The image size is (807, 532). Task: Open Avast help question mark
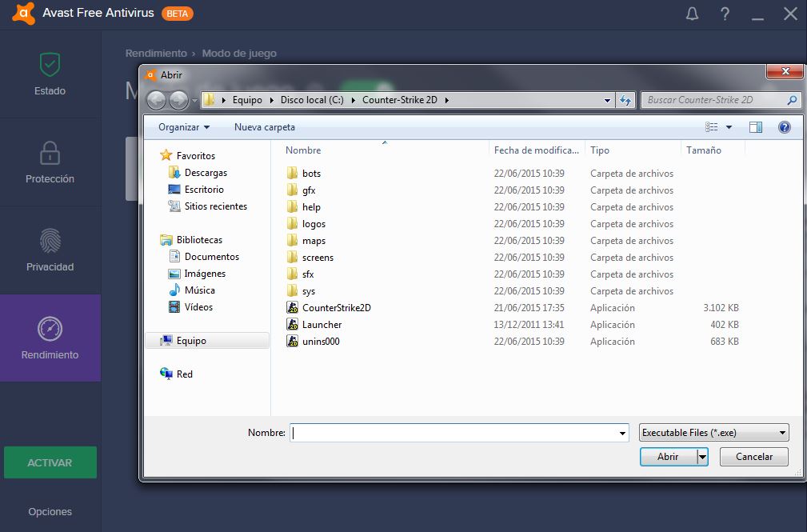tap(725, 14)
